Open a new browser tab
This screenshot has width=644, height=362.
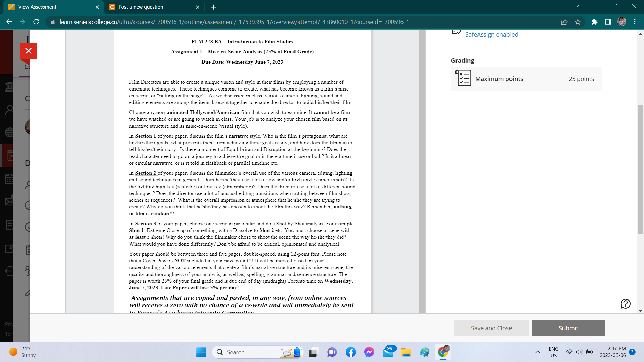(213, 7)
